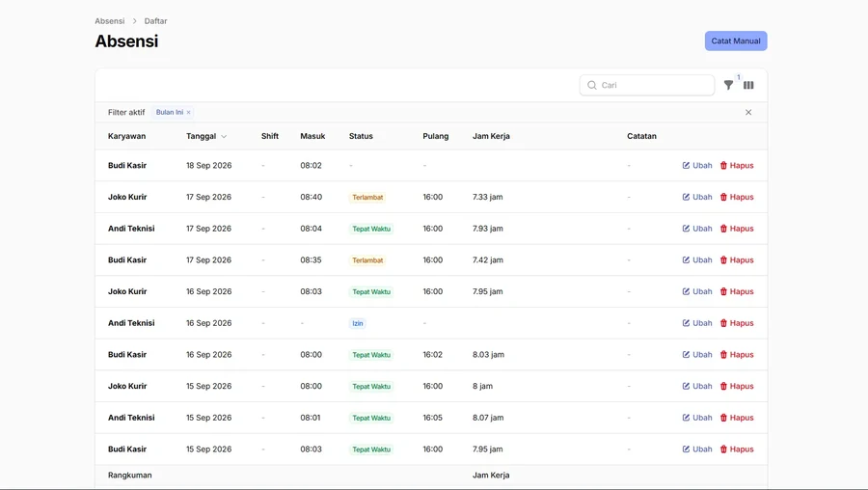This screenshot has width=868, height=490.
Task: Click the Masuk column header
Action: [x=312, y=136]
